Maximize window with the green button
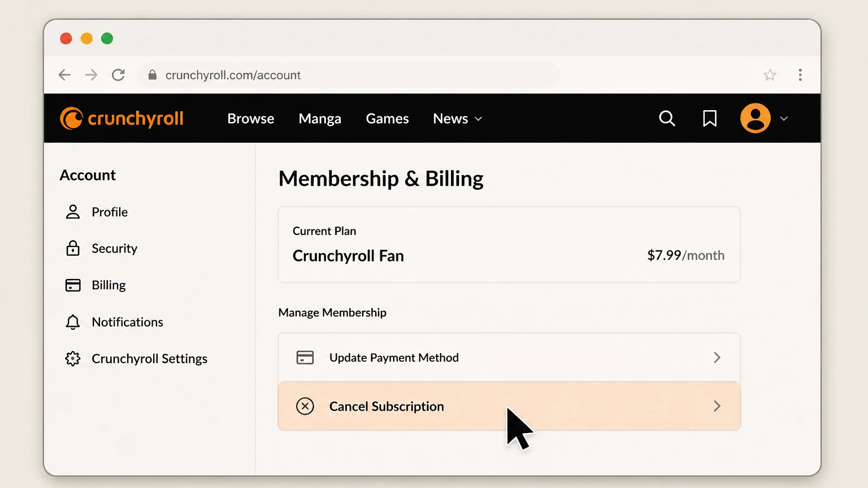Viewport: 868px width, 488px height. coord(107,38)
